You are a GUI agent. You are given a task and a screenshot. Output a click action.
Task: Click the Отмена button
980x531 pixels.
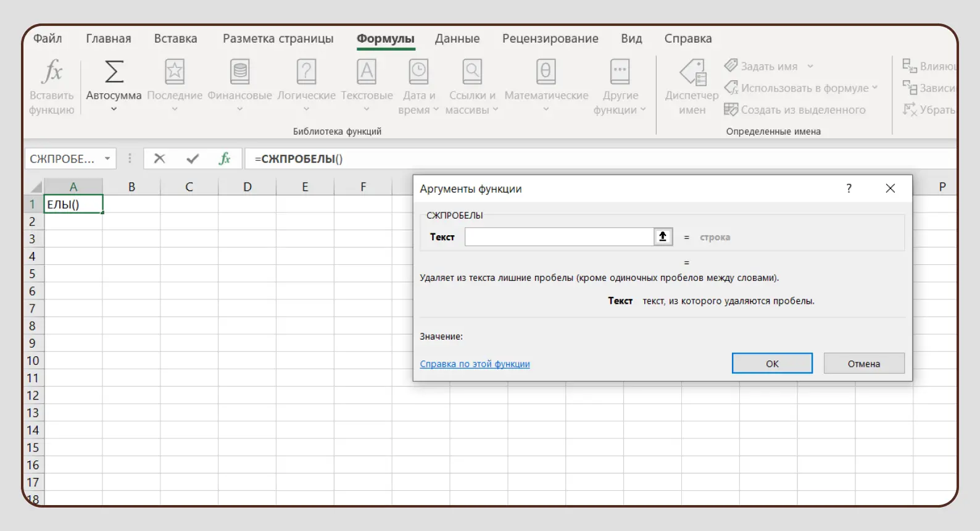pyautogui.click(x=864, y=364)
